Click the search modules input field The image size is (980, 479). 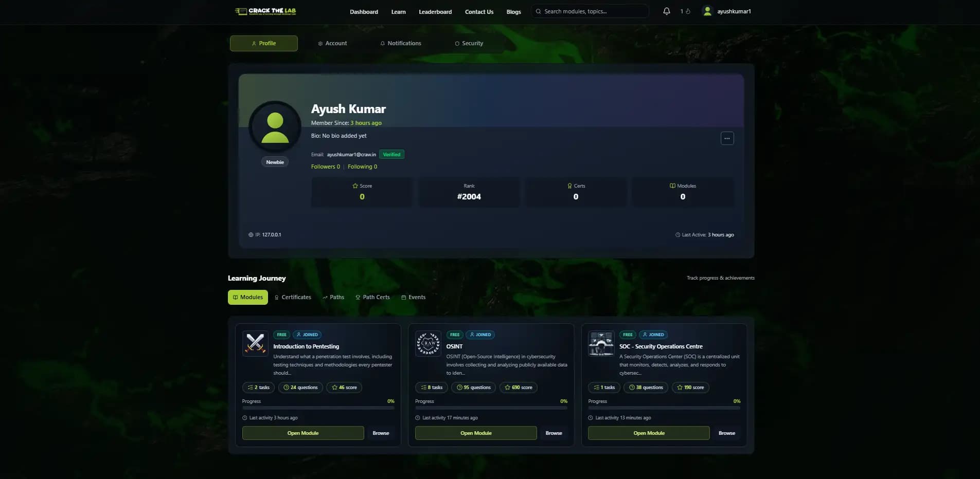[590, 11]
